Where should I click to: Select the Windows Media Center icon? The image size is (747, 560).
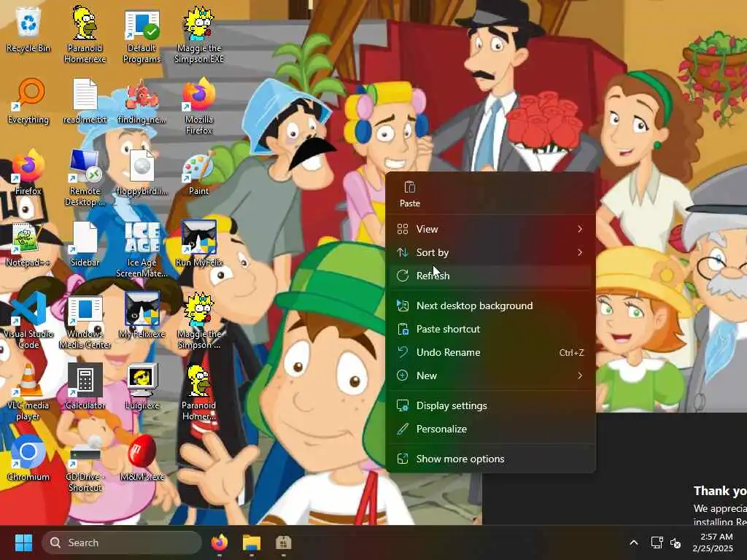tap(85, 321)
